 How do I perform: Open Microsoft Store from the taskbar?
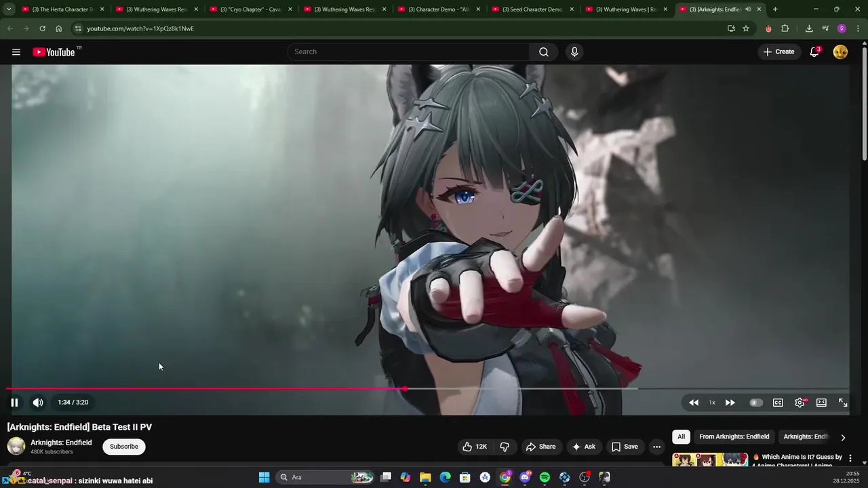point(465,477)
